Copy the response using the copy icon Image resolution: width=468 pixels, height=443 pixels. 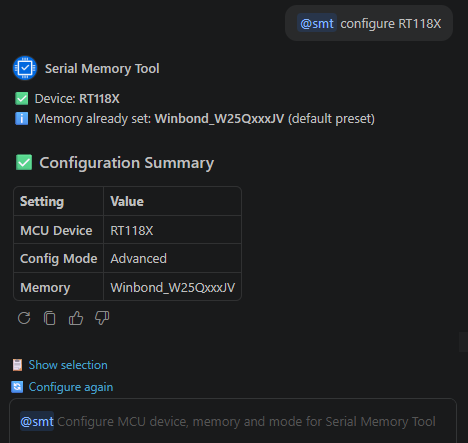(50, 318)
